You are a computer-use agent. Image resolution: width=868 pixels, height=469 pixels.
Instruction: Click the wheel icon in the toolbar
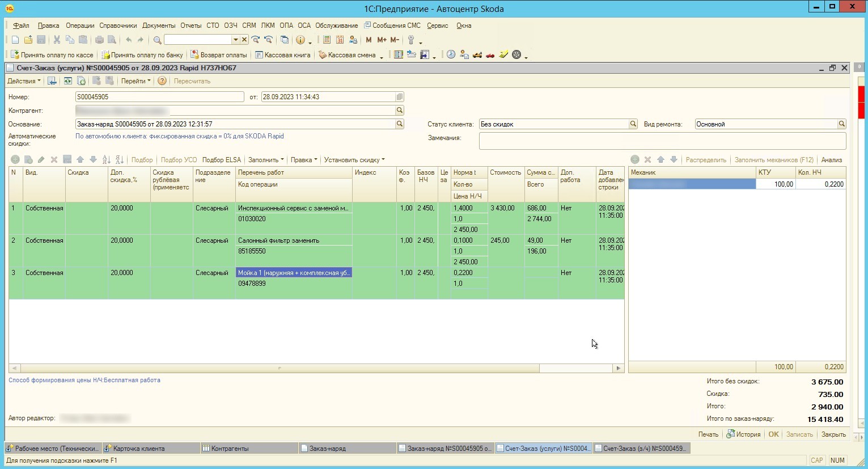pos(516,55)
